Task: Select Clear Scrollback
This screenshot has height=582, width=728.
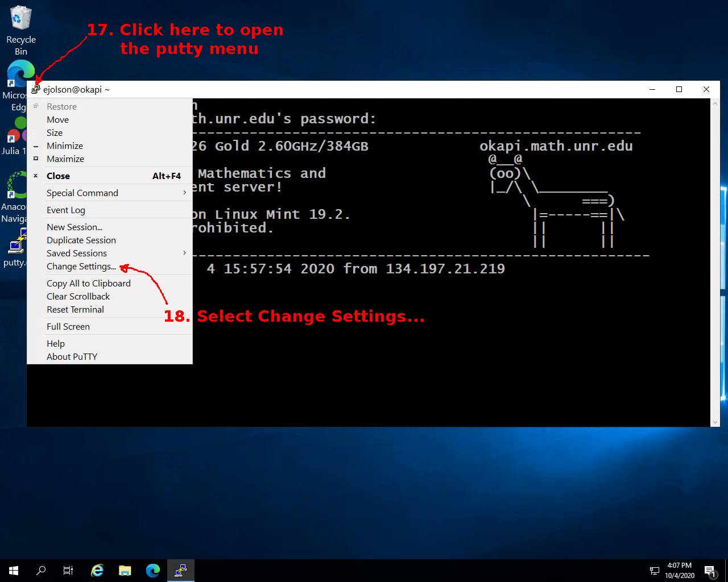Action: (x=110, y=297)
